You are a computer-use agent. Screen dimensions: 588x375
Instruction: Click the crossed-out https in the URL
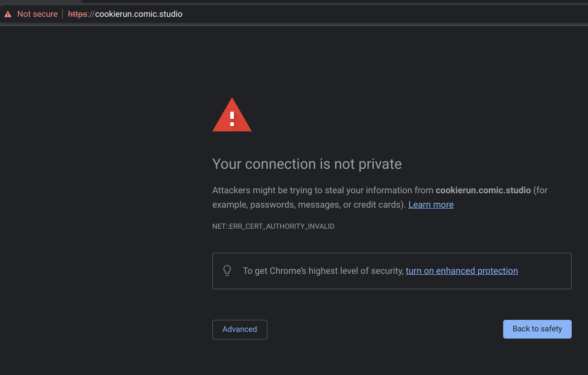77,14
